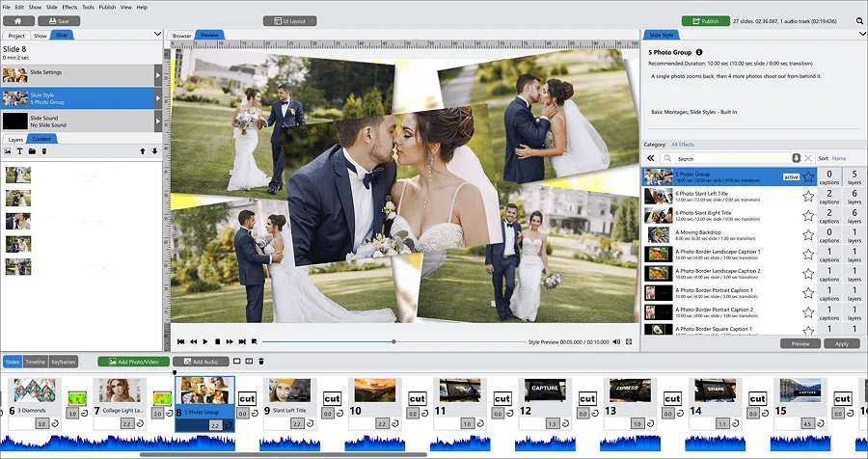Click the green Publish button
This screenshot has height=459, width=868.
[x=705, y=21]
